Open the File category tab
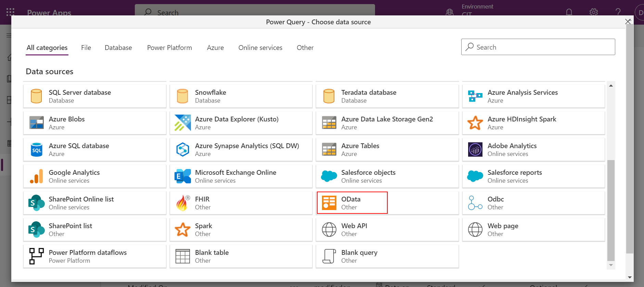 [x=86, y=48]
